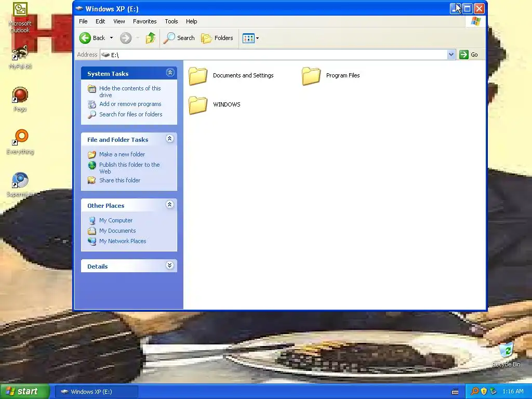The image size is (532, 399).
Task: Go to My Computer in Other Places
Action: coord(116,220)
